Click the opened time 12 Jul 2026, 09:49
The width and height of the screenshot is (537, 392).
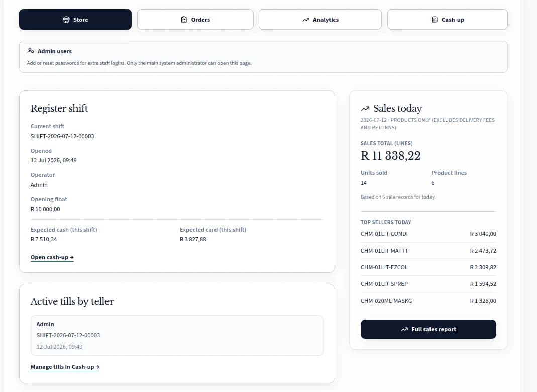pyautogui.click(x=53, y=160)
